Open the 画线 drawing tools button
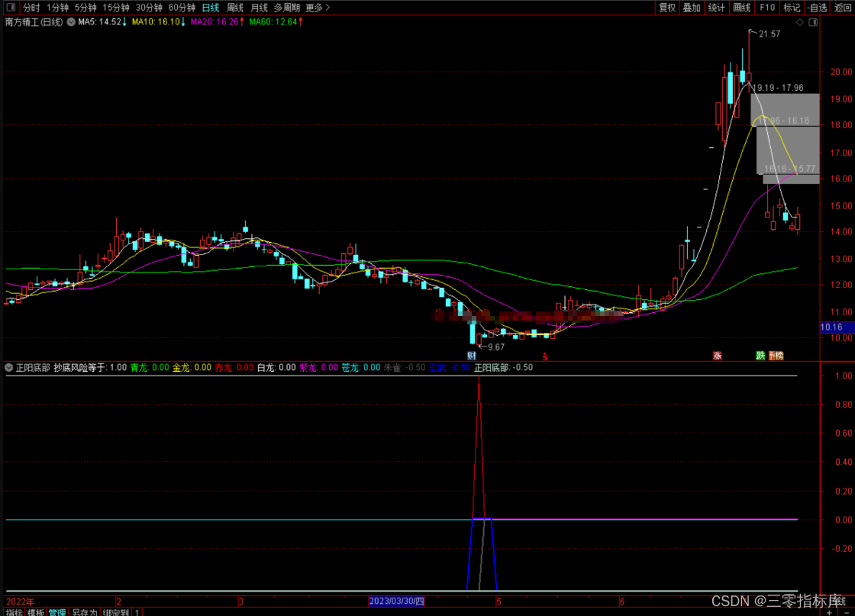Screen dimensions: 855x616 click(741, 8)
